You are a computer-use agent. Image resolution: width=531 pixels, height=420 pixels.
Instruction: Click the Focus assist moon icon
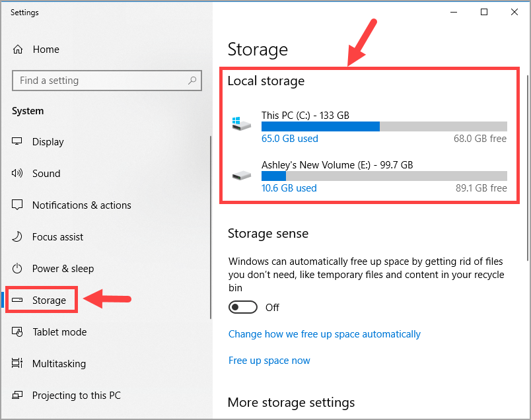(18, 237)
